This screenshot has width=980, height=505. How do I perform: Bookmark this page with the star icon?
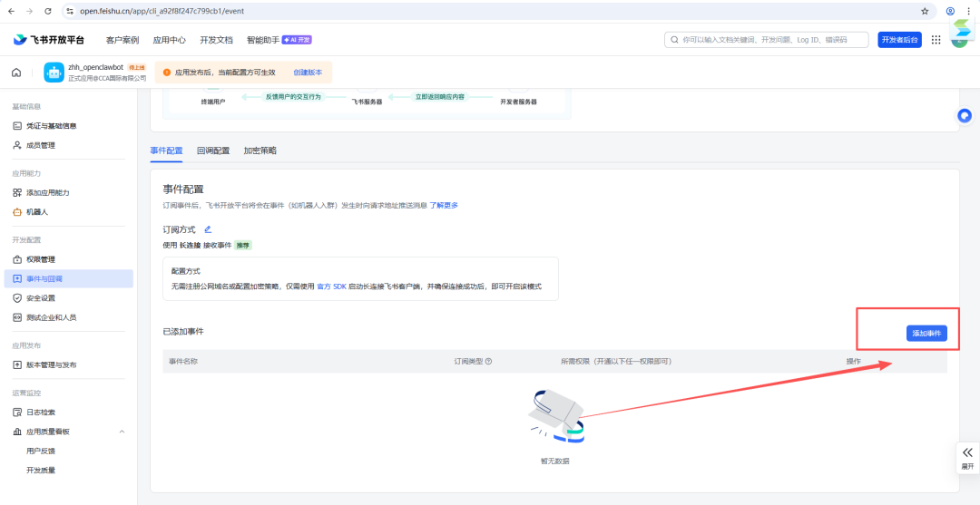925,11
